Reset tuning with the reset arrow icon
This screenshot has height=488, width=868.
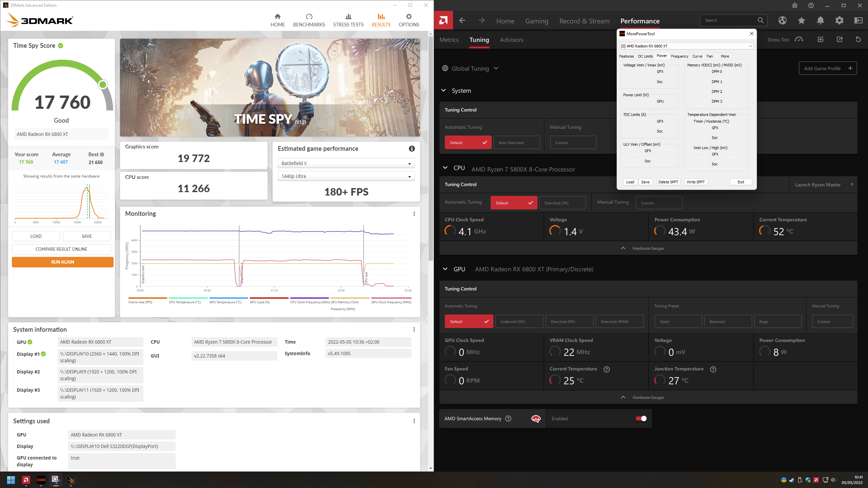(858, 39)
